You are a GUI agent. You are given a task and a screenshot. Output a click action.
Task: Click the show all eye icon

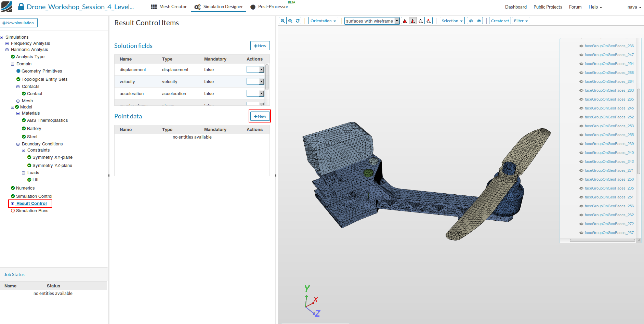click(x=479, y=21)
